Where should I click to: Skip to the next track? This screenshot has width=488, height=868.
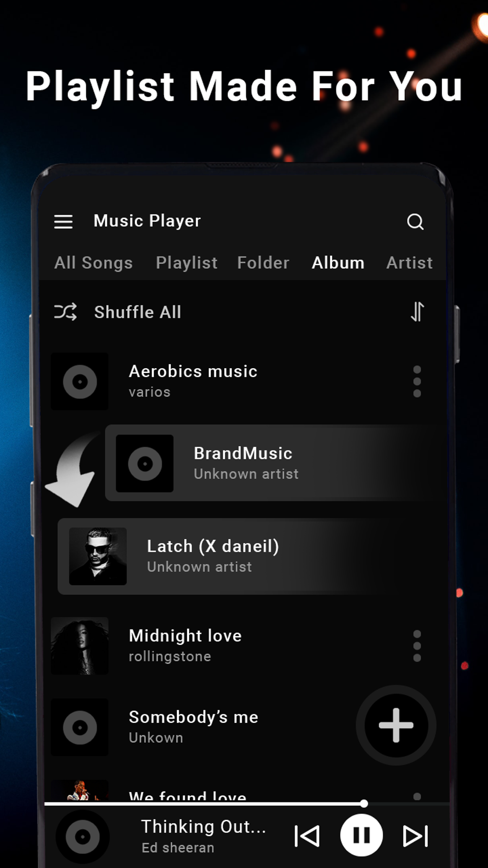416,836
